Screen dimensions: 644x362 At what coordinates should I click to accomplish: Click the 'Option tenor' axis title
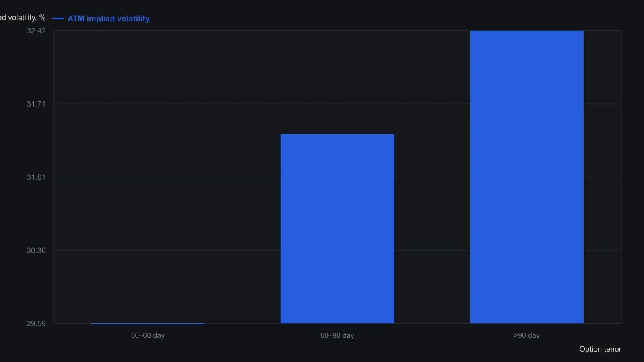coord(600,349)
